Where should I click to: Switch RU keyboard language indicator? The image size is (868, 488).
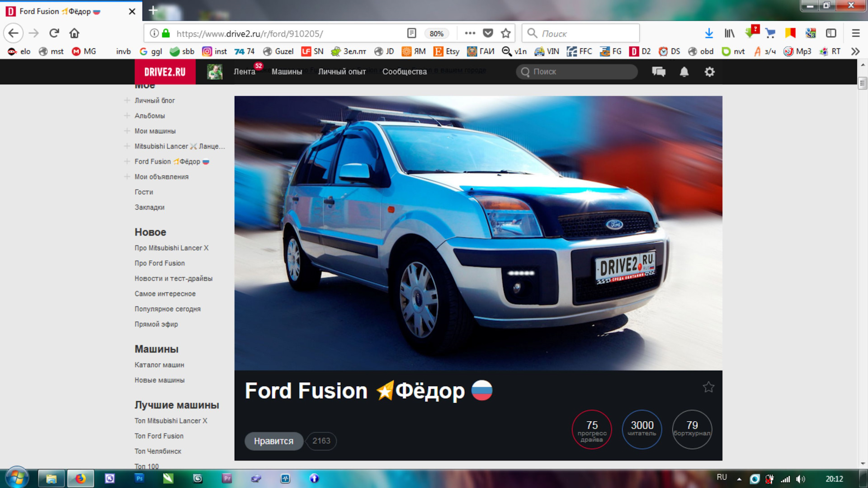[722, 477]
